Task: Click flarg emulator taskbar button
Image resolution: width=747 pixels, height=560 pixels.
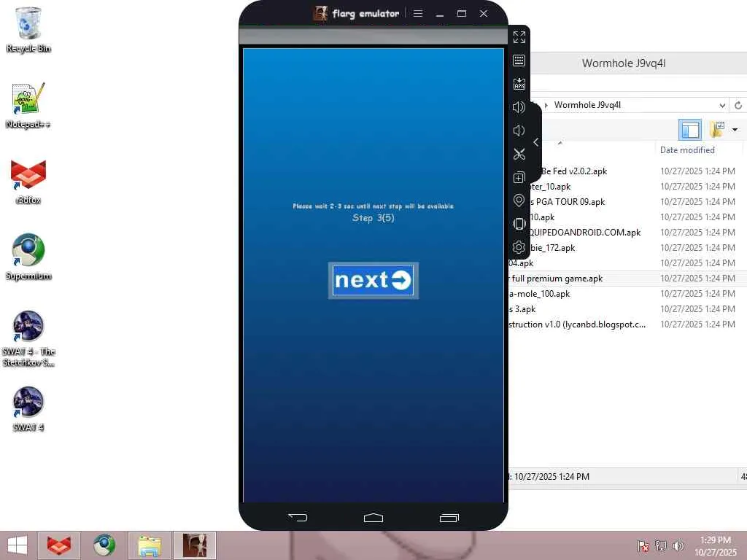Action: click(x=194, y=545)
